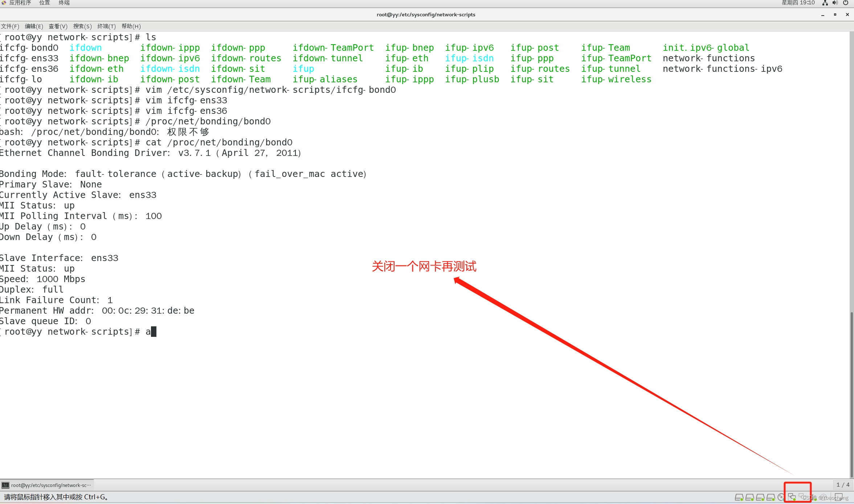Image resolution: width=854 pixels, height=504 pixels.
Task: Open the network connection icon in top panel
Action: pyautogui.click(x=825, y=3)
